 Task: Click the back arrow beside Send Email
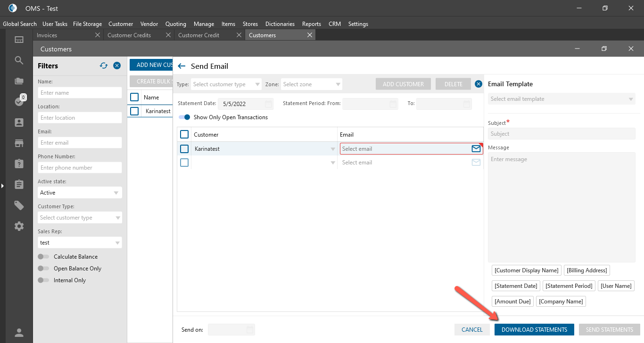coord(182,66)
